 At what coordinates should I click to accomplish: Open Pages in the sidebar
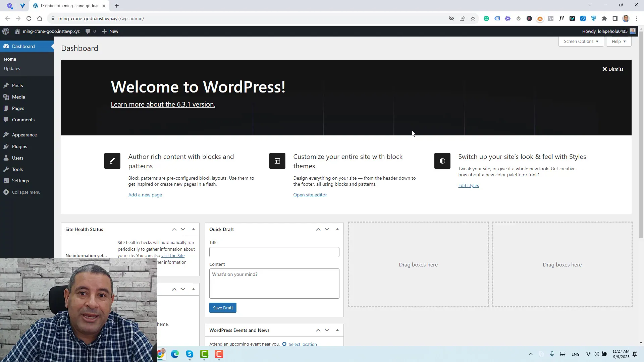tap(18, 108)
